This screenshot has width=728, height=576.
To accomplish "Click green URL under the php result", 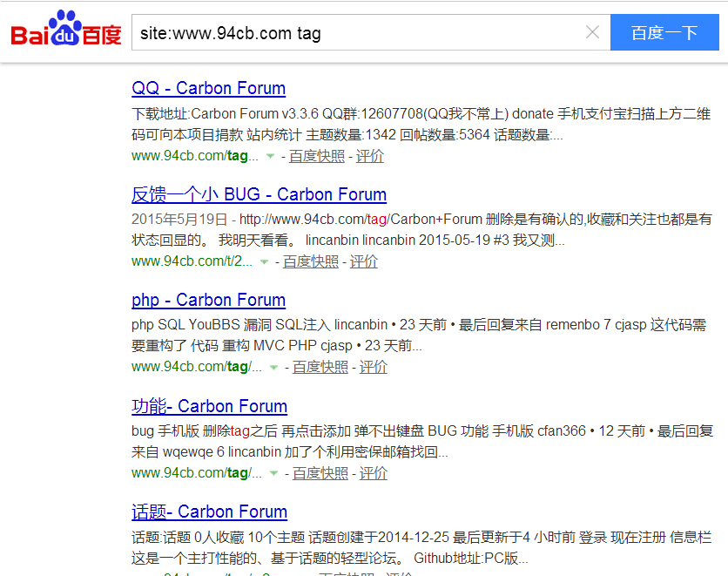I will [197, 367].
